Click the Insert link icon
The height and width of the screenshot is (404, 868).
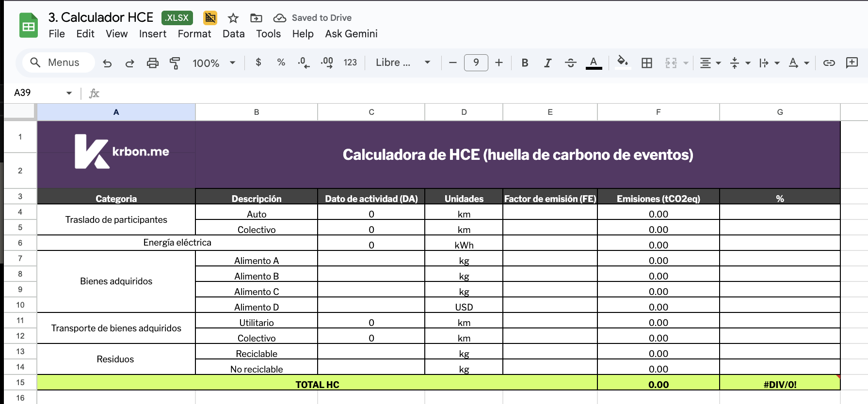pyautogui.click(x=829, y=63)
